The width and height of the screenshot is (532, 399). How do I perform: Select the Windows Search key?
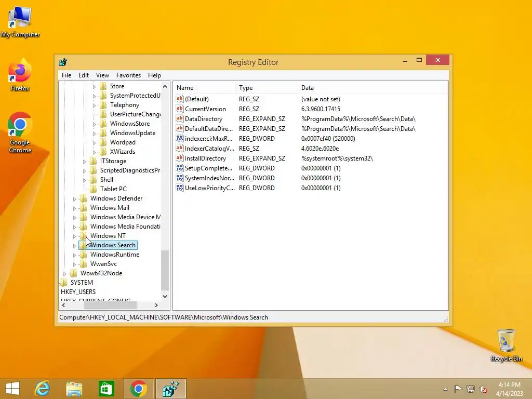pyautogui.click(x=113, y=245)
